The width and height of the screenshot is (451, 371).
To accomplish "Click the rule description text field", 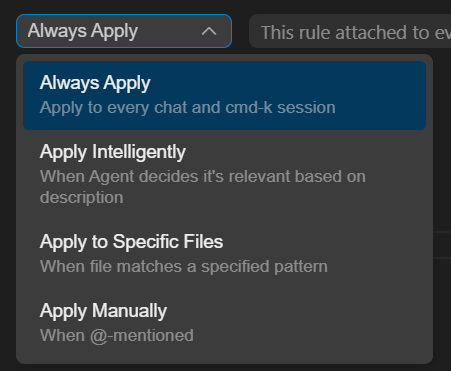I will 350,31.
